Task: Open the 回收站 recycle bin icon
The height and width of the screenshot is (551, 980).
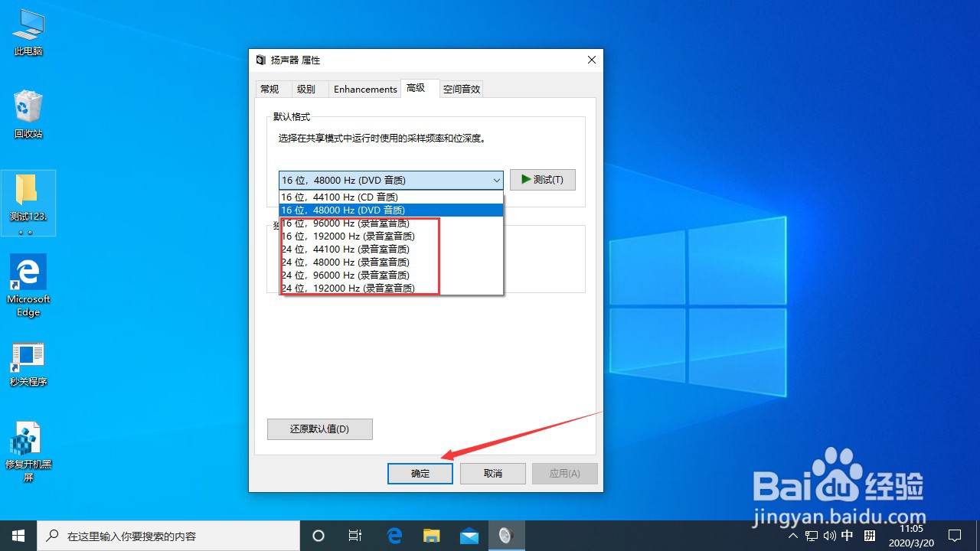Action: coord(28,115)
